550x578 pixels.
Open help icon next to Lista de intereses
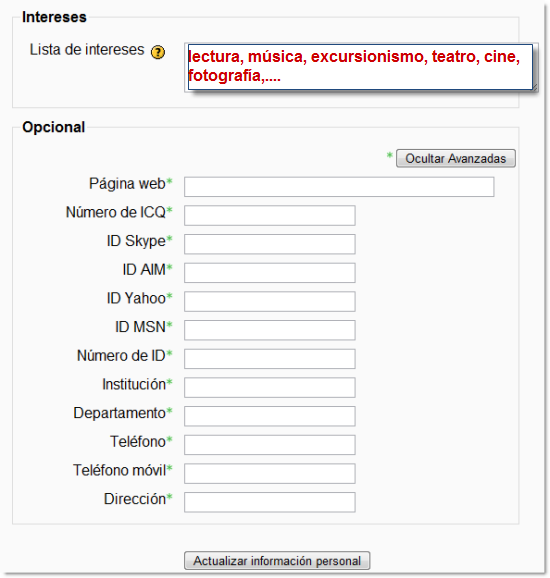point(158,52)
